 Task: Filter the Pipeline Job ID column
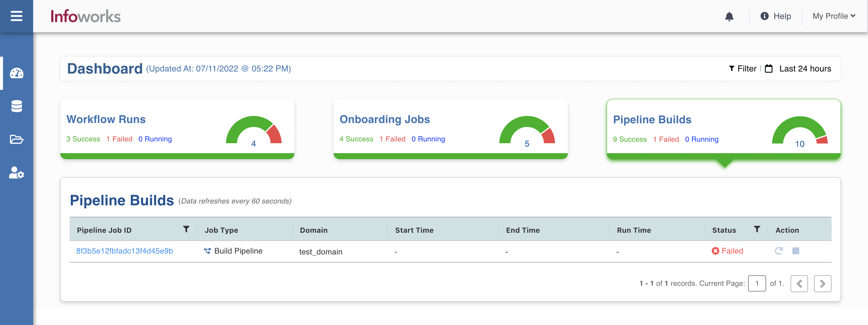[186, 229]
